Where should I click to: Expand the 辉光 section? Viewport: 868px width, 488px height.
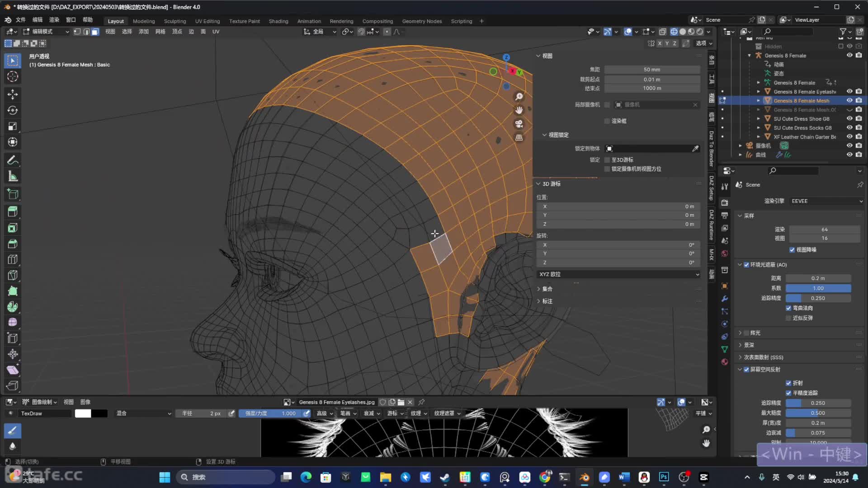[755, 333]
